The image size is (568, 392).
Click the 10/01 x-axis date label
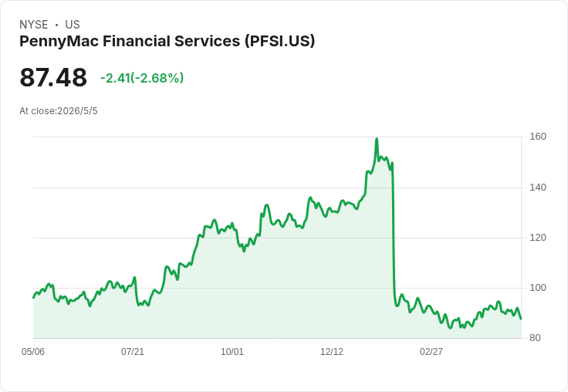click(232, 352)
